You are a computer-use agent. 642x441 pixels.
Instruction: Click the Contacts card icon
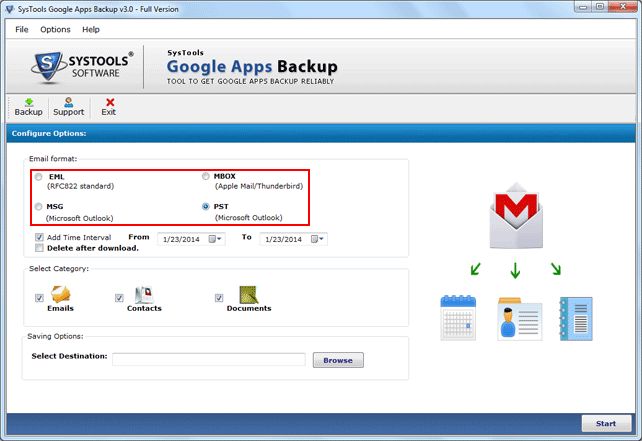pyautogui.click(x=143, y=294)
